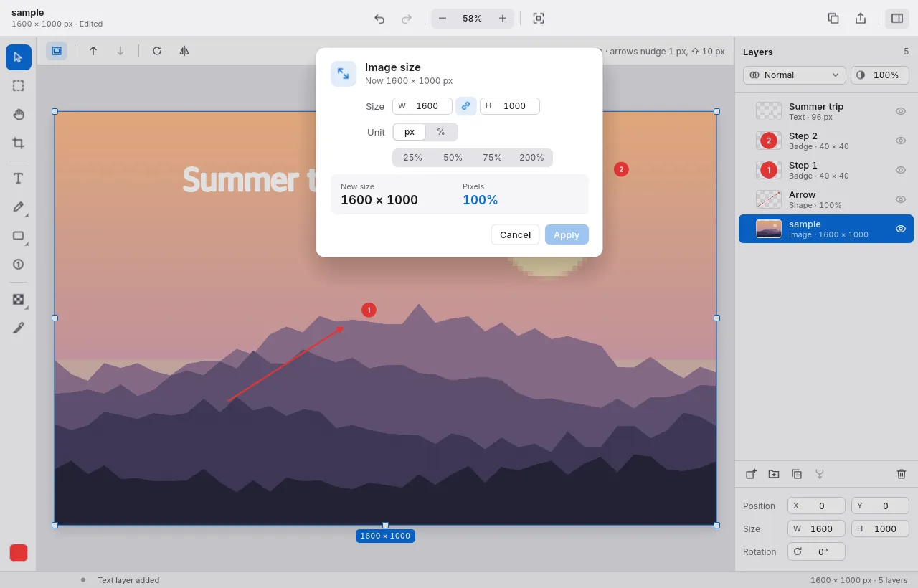Select the Hand pan tool

(x=19, y=115)
